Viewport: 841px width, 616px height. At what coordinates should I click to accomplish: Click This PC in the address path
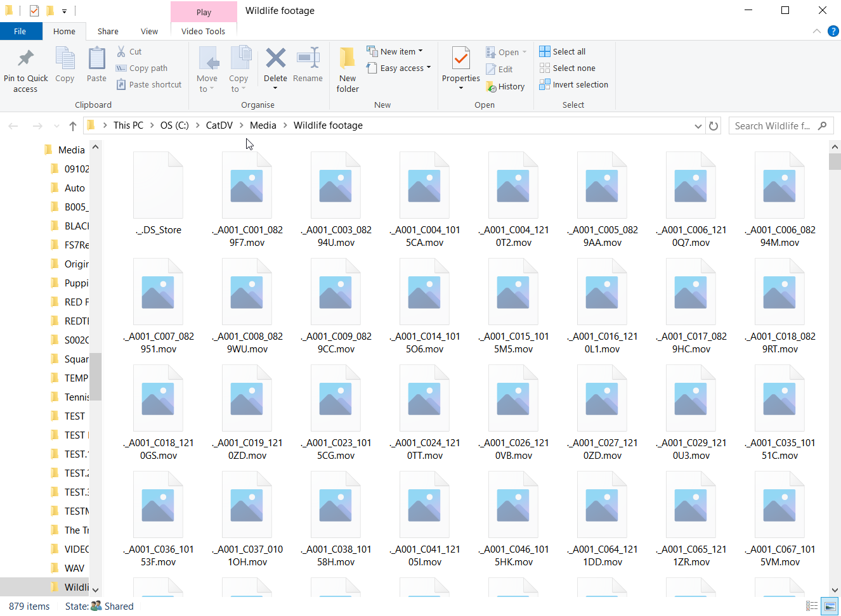coord(128,125)
